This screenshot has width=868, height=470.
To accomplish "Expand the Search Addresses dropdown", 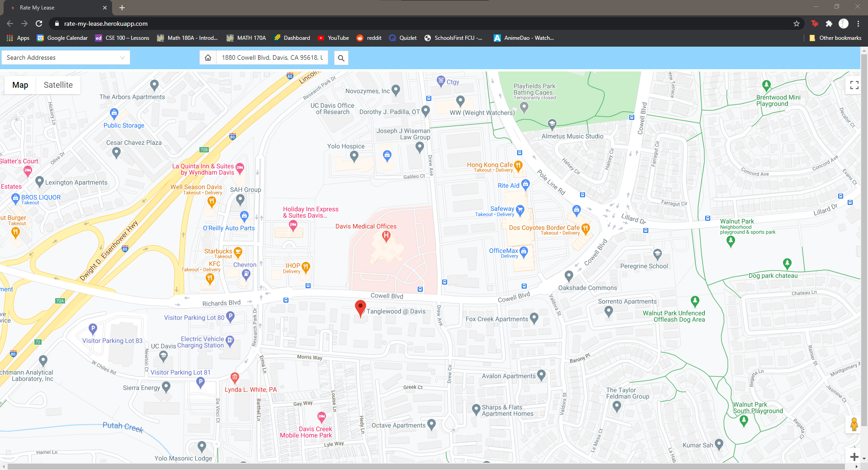I will (66, 57).
